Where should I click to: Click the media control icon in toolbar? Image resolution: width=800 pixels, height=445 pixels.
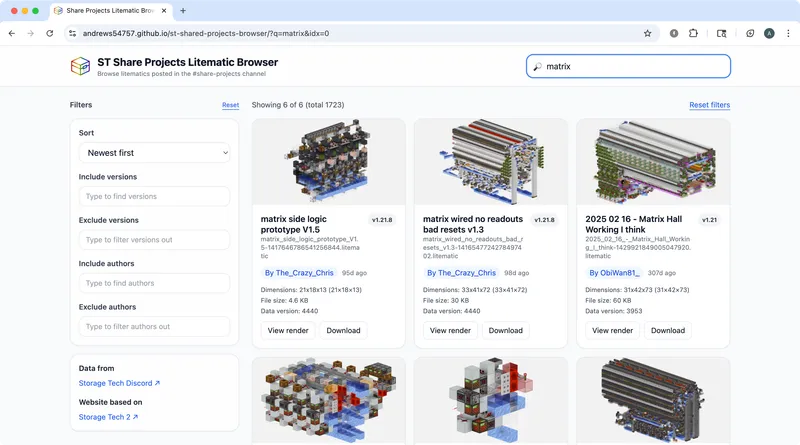721,33
